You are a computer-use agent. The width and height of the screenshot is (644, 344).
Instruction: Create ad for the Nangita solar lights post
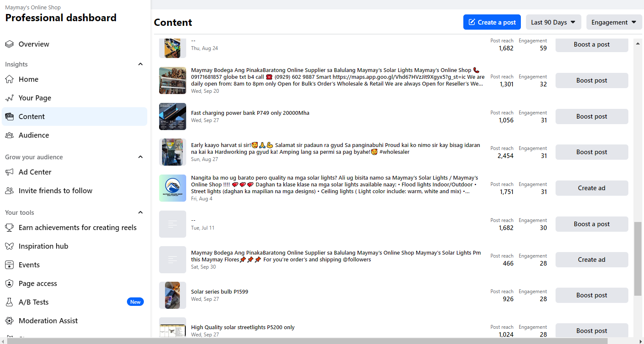[592, 188]
